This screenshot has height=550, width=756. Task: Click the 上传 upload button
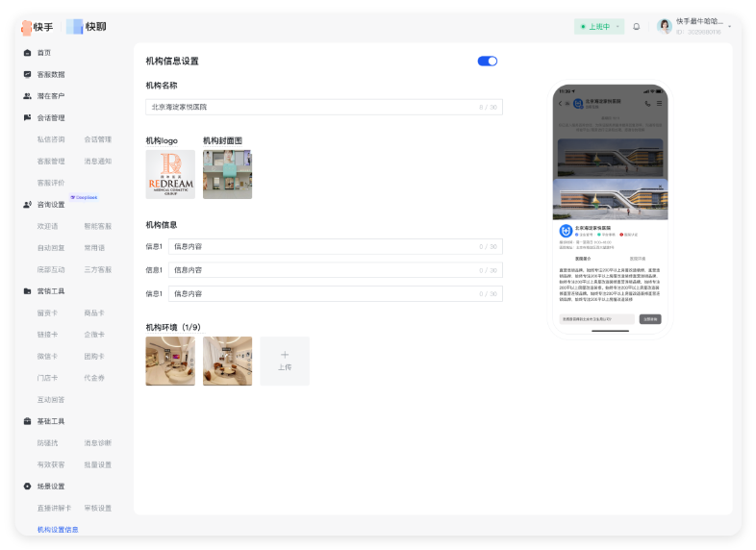285,361
